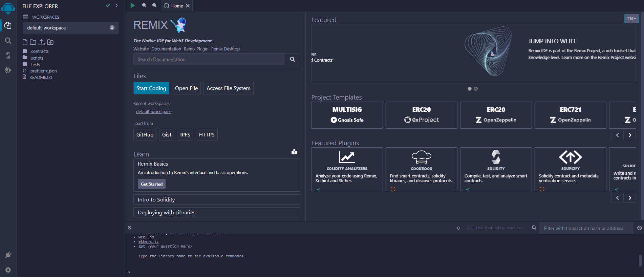The width and height of the screenshot is (644, 277).
Task: Load from HTTPS button
Action: click(207, 134)
